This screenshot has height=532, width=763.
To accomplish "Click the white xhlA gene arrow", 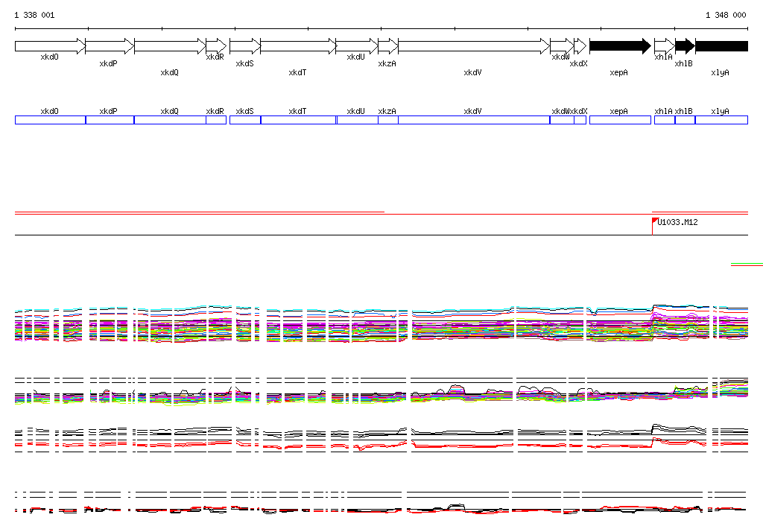I will tap(664, 46).
